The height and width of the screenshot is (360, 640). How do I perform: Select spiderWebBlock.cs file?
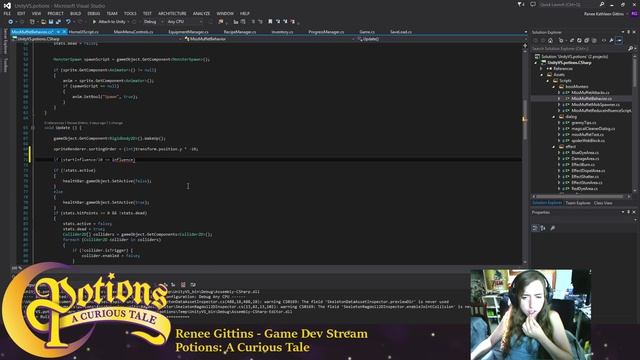click(x=588, y=140)
